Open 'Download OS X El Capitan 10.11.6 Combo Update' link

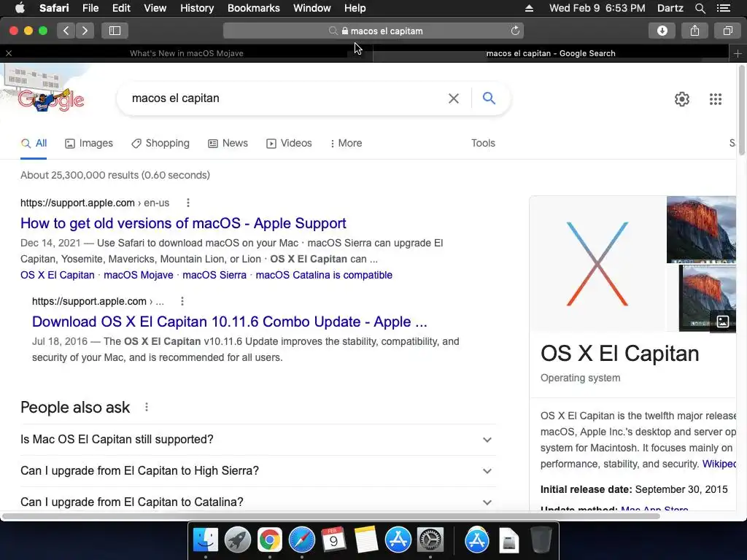pos(230,322)
